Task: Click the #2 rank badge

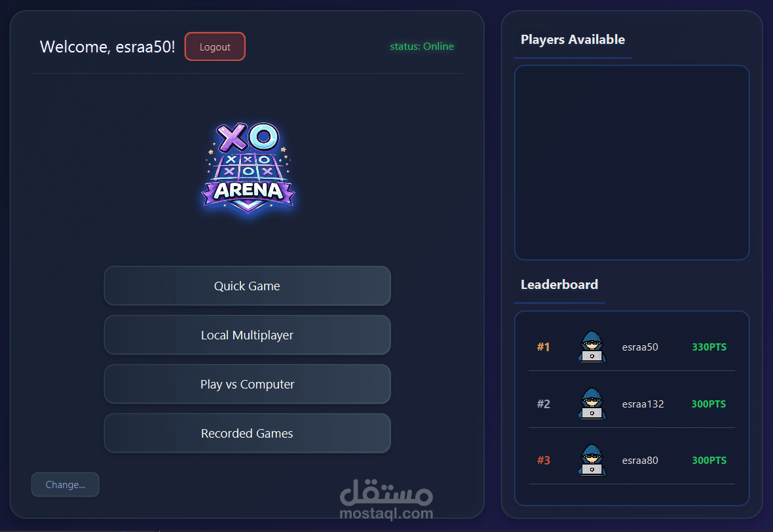Action: click(543, 404)
